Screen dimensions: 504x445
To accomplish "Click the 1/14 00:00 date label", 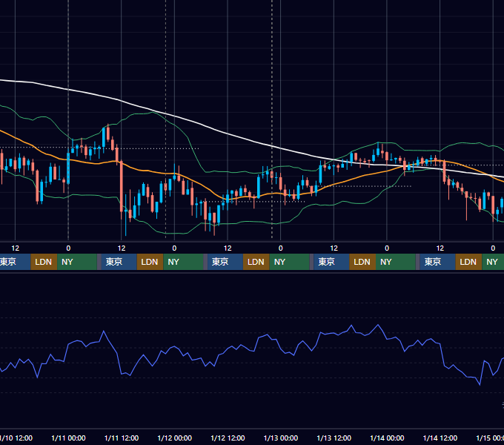I will point(387,438).
